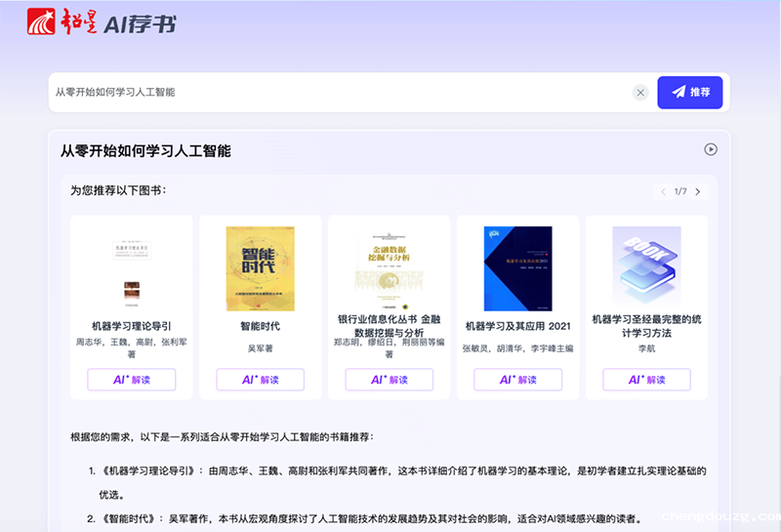
Task: Go to previous page of book recommendations
Action: click(664, 191)
